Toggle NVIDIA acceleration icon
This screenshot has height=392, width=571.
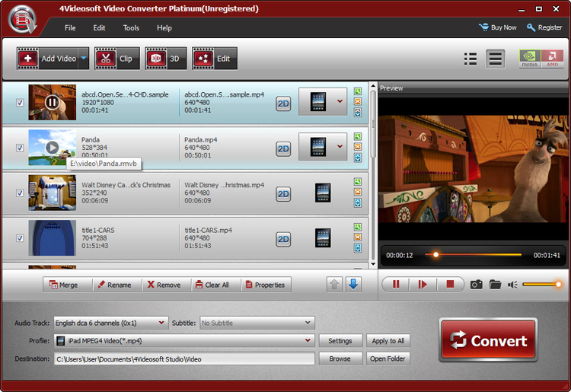(530, 59)
